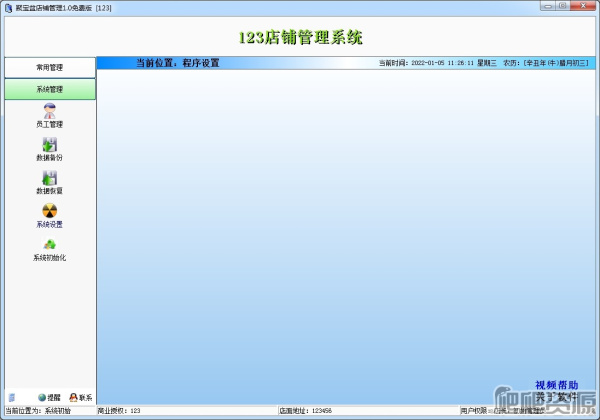Click status bar 当前位置为: 系统初始
Image resolution: width=600 pixels, height=420 pixels.
(38, 411)
